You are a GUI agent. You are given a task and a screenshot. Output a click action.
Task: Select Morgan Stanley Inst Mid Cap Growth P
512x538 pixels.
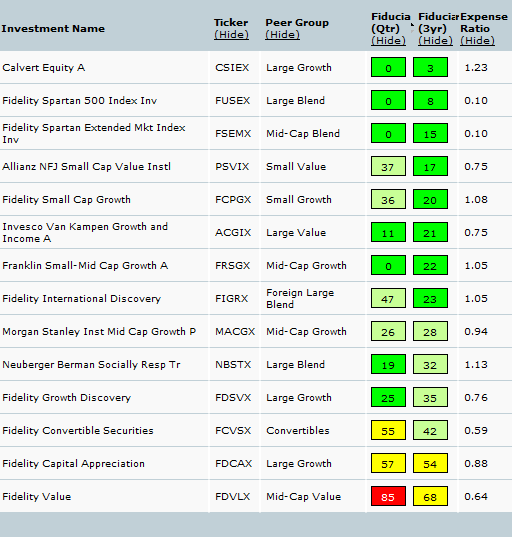coord(99,331)
